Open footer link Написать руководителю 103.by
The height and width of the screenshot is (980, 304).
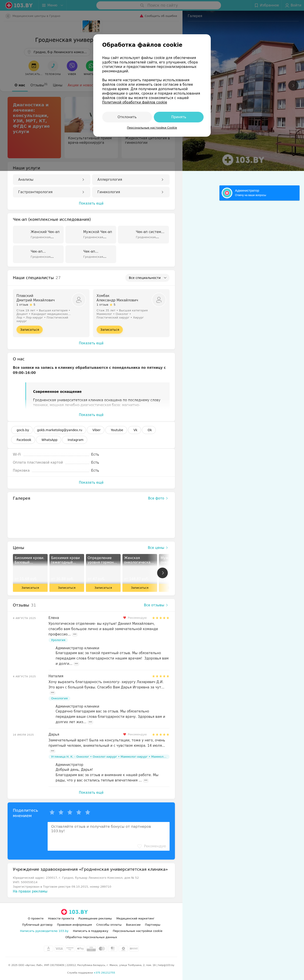[44, 931]
